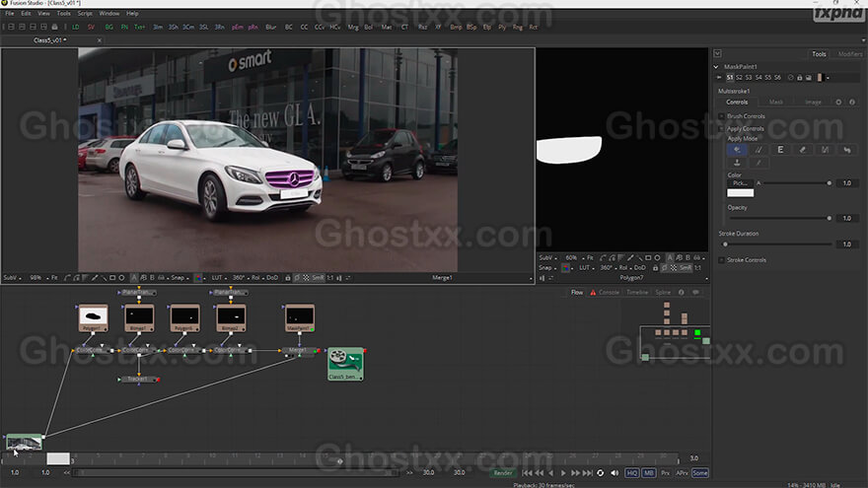Open the left viewer SubV dropdown
Screen dimensions: 868x488
tap(12, 278)
